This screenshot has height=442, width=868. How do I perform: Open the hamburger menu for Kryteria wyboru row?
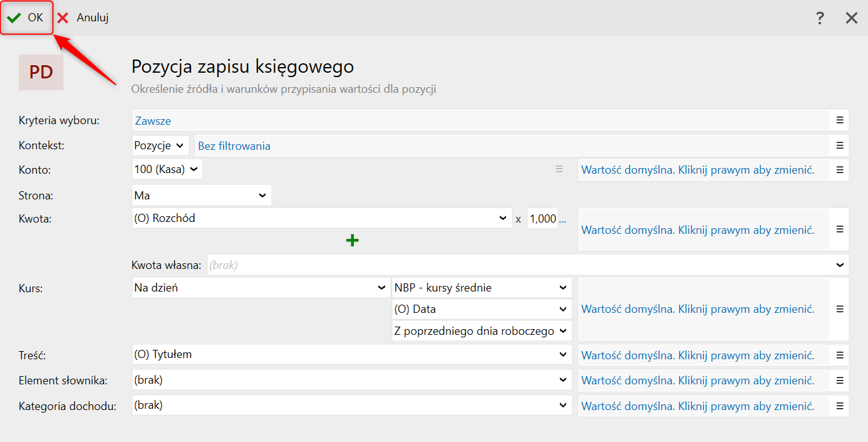[840, 120]
